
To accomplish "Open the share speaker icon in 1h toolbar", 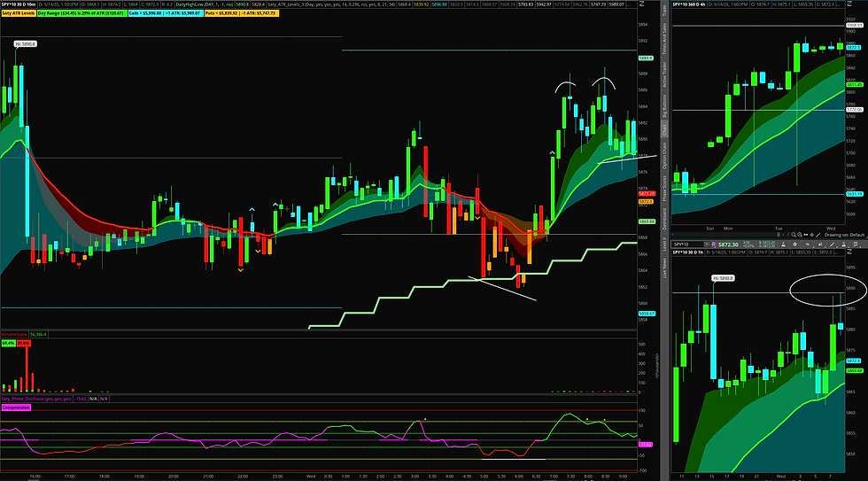I will (820, 244).
